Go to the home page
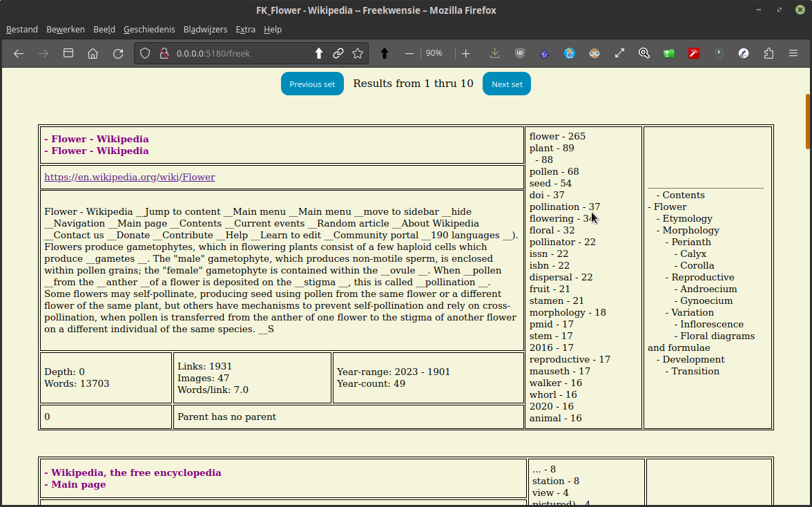 [93, 53]
